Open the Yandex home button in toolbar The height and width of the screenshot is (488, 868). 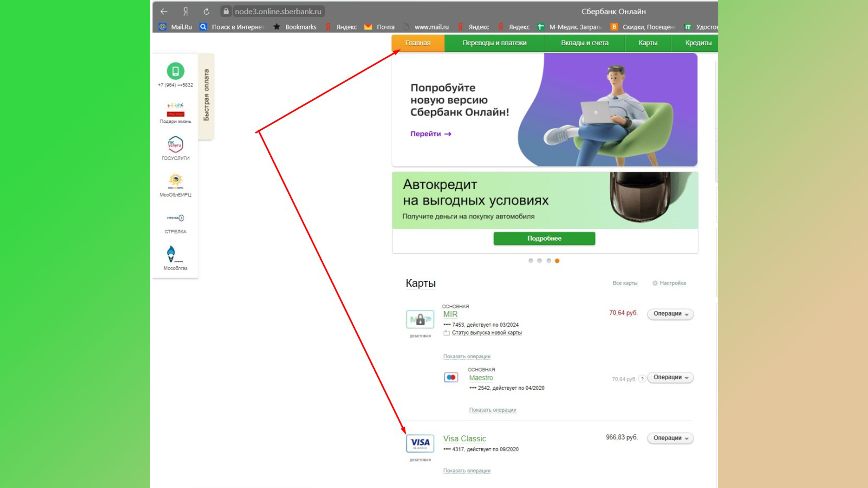[x=185, y=11]
